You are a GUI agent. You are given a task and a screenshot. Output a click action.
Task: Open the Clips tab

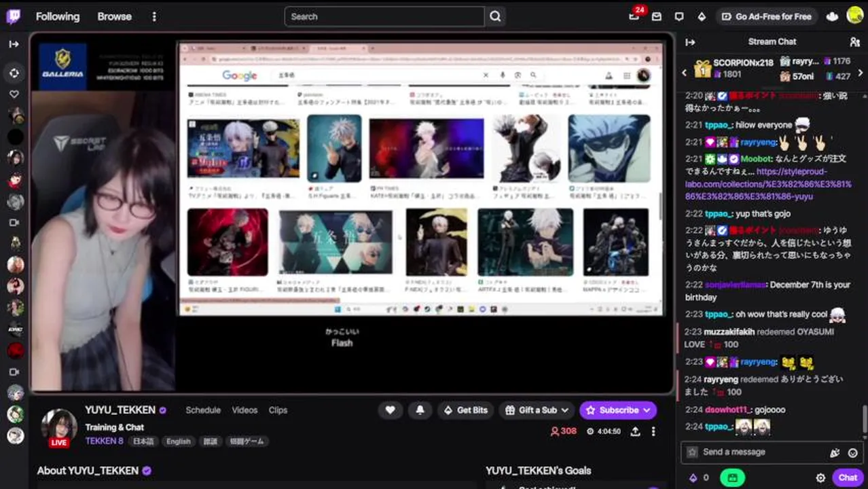point(278,410)
